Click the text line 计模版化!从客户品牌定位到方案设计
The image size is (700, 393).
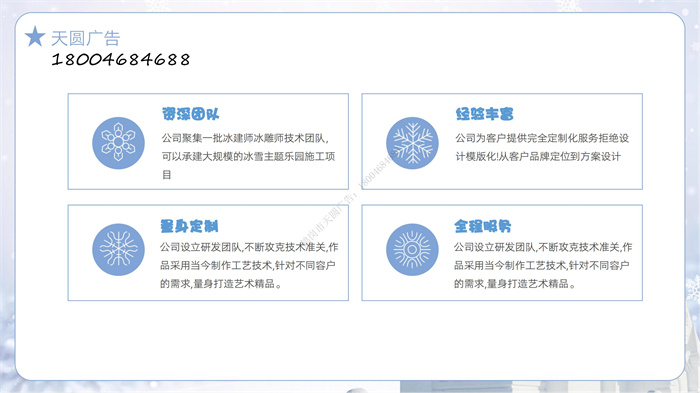[x=538, y=156]
